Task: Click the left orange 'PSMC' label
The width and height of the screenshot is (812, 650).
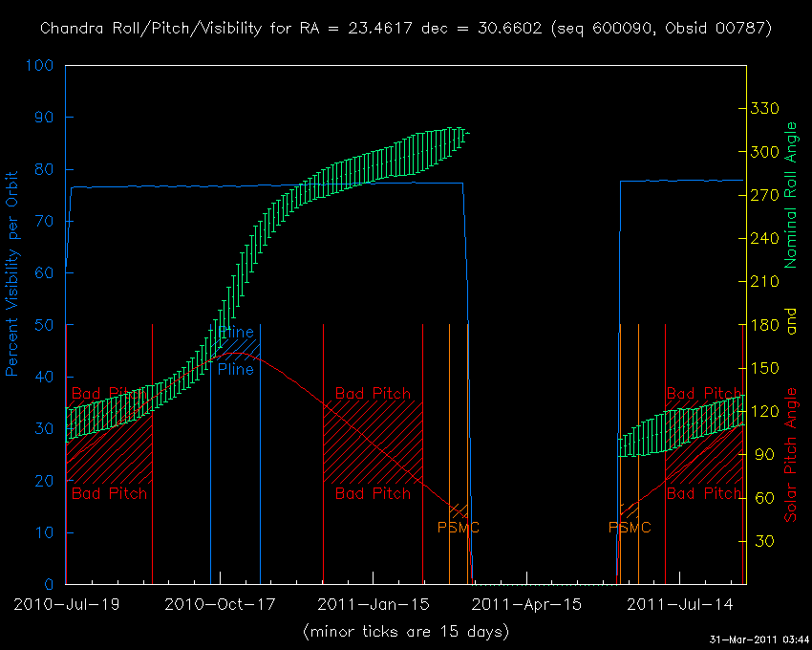Action: (459, 528)
